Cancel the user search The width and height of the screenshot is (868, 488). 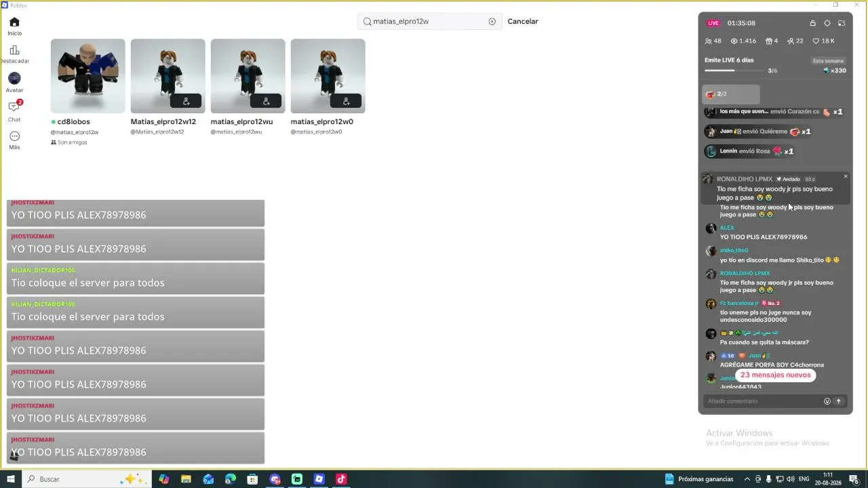pos(523,22)
